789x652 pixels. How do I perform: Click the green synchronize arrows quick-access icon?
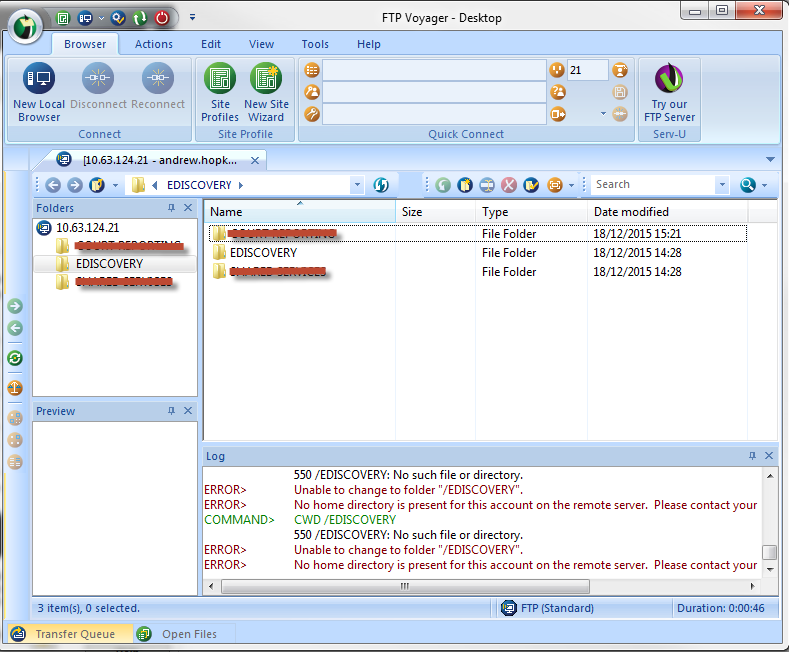tap(140, 19)
